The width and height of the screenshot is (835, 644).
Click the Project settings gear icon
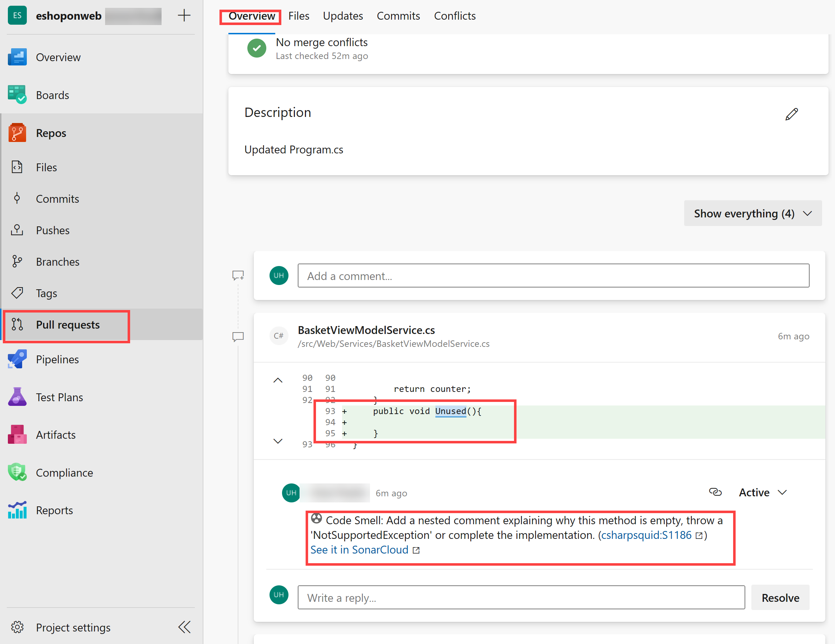click(x=17, y=627)
